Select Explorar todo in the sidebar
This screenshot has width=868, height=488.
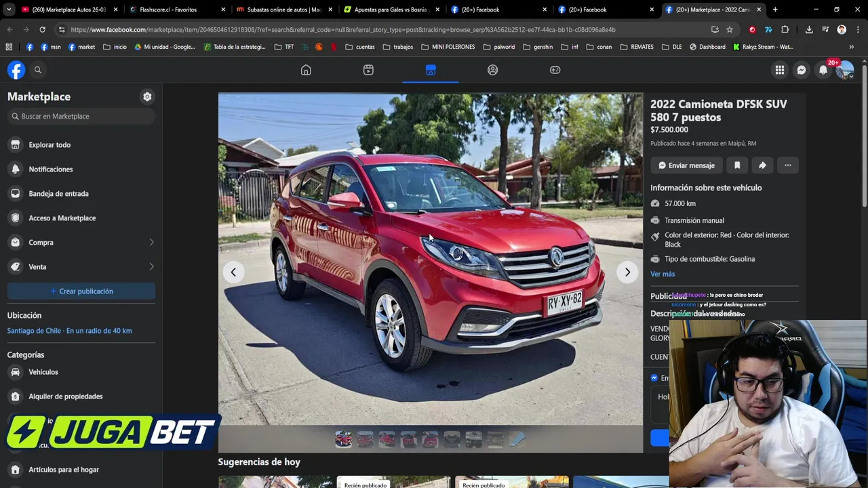(x=81, y=145)
